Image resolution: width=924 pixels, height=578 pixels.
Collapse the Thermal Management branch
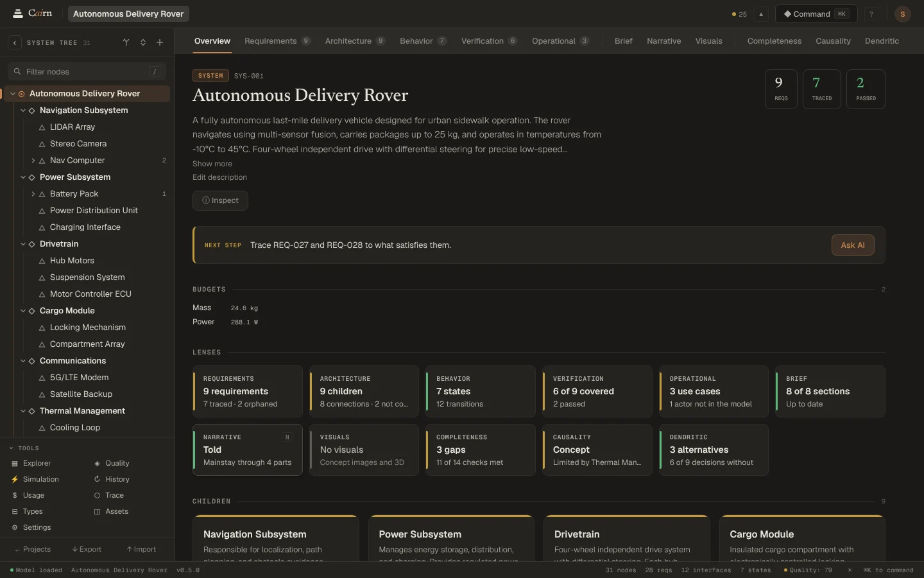tap(23, 411)
